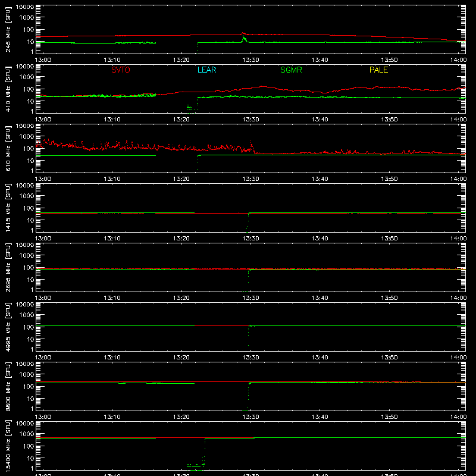Select the 2695 MHz [SFU] axis title

pyautogui.click(x=8, y=267)
